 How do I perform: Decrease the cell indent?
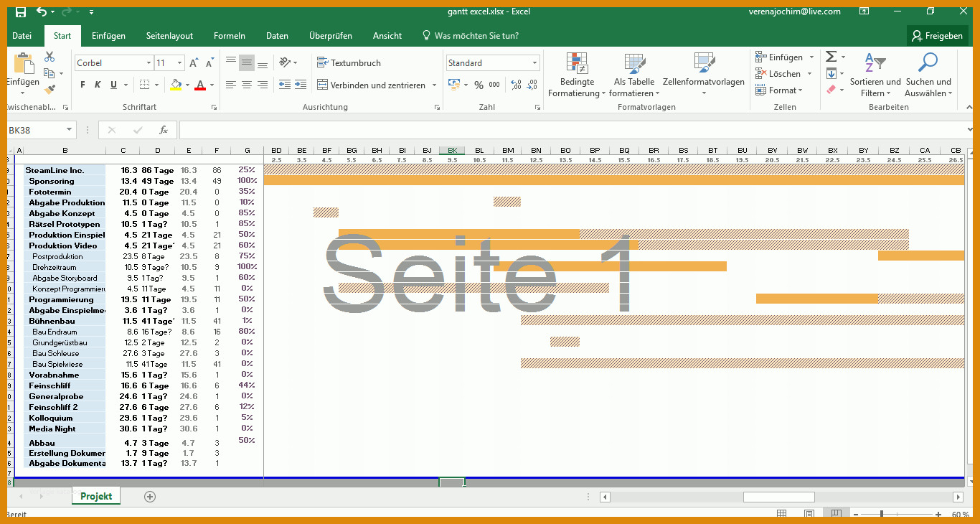click(285, 85)
